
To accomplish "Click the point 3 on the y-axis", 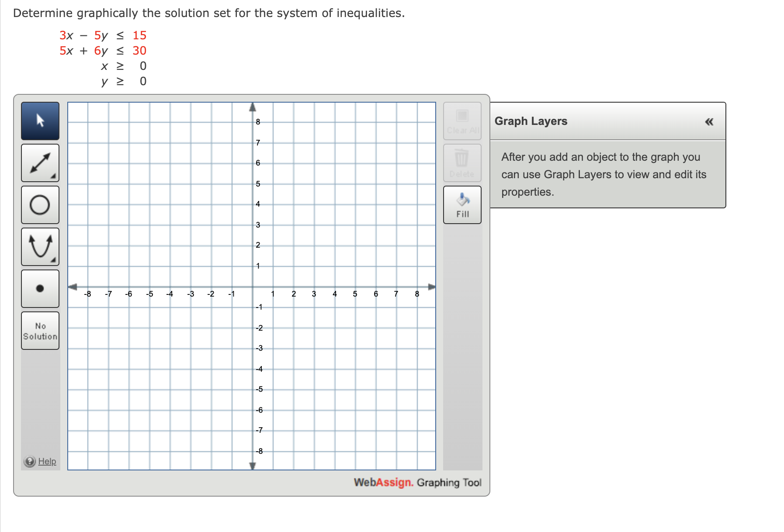I will coord(253,225).
